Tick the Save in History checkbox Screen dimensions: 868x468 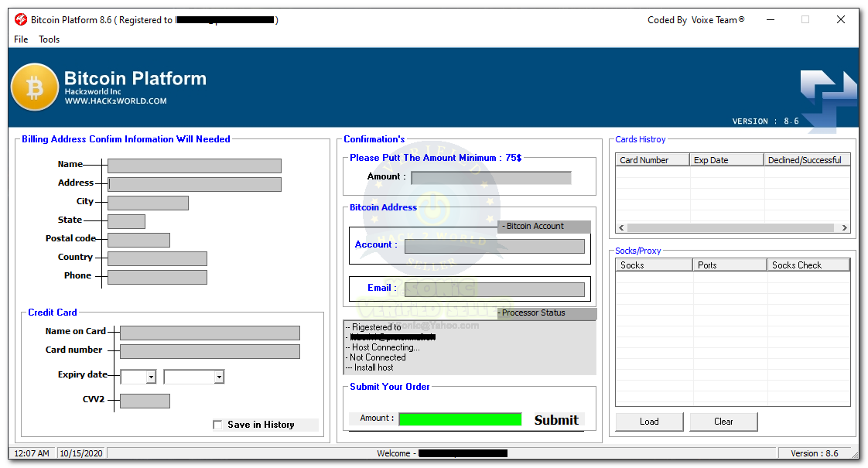coord(217,425)
